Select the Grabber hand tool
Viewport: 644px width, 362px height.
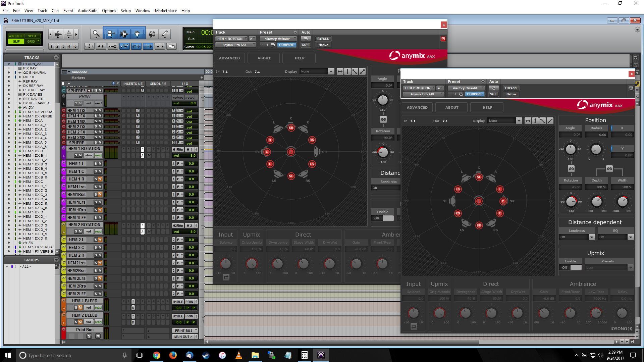[137, 34]
